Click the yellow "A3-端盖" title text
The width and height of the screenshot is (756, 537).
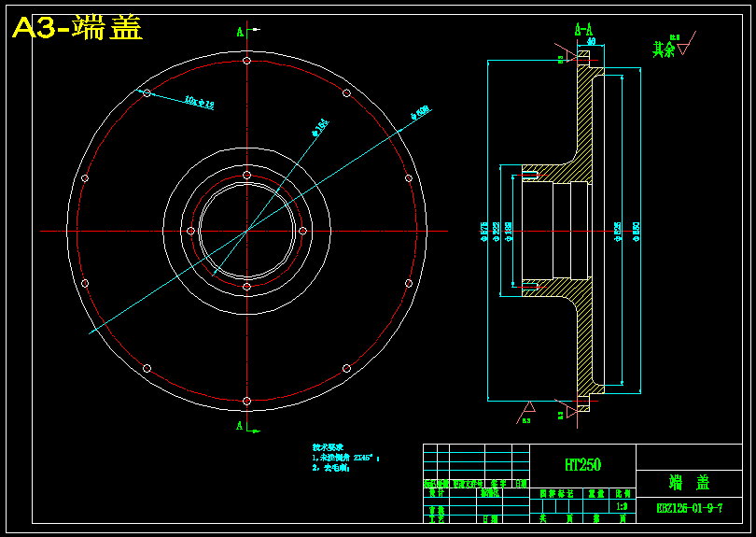click(x=77, y=28)
